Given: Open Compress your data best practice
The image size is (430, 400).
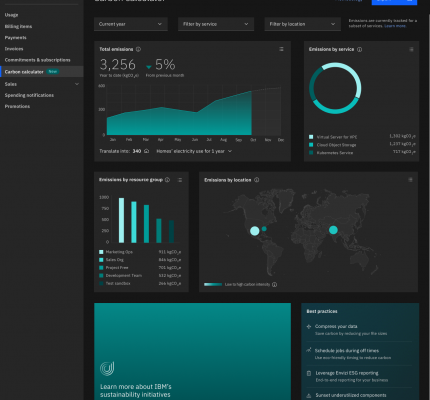Looking at the screenshot, I should coord(336,326).
